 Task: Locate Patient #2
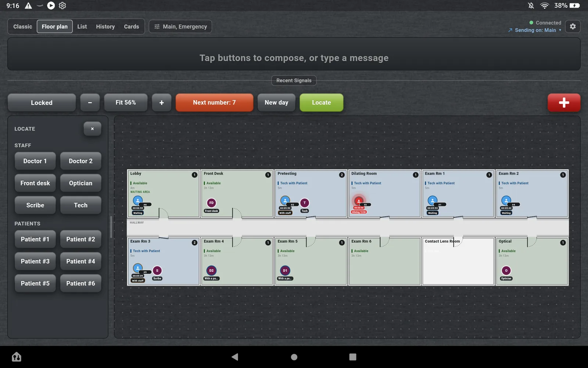(x=81, y=239)
